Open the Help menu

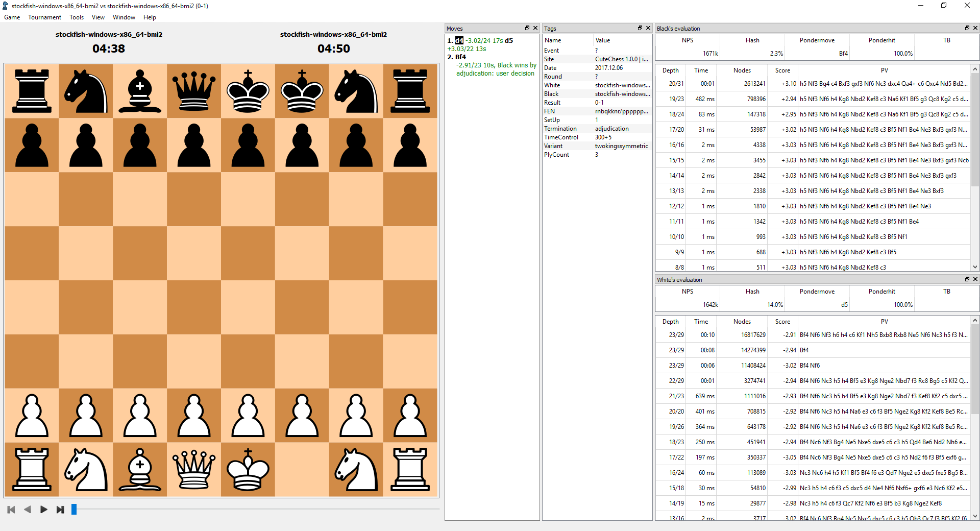point(150,17)
